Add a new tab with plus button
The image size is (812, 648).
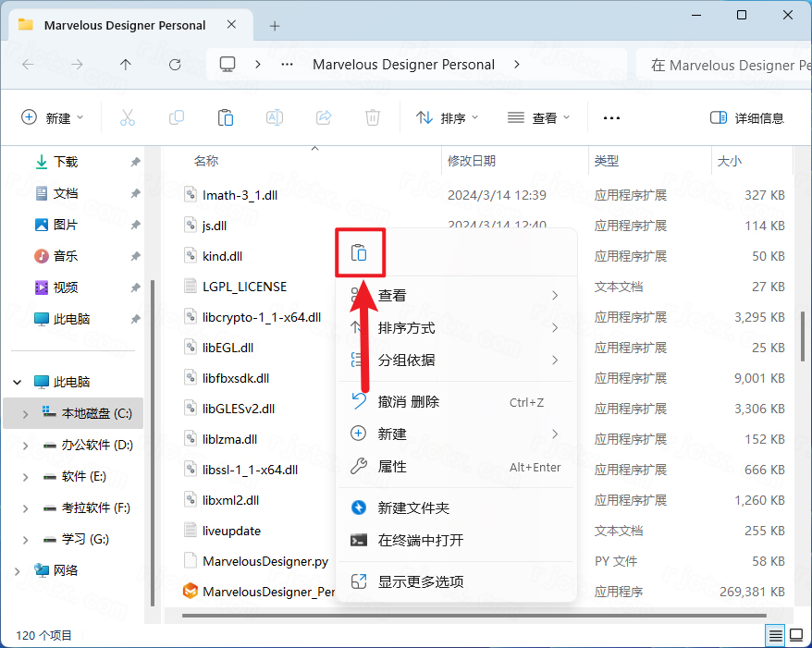tap(275, 26)
